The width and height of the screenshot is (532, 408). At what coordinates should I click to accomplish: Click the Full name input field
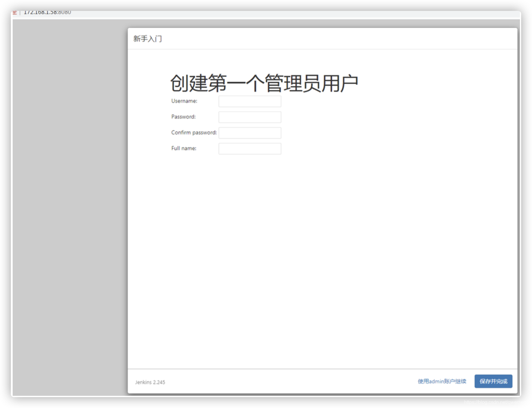[250, 148]
